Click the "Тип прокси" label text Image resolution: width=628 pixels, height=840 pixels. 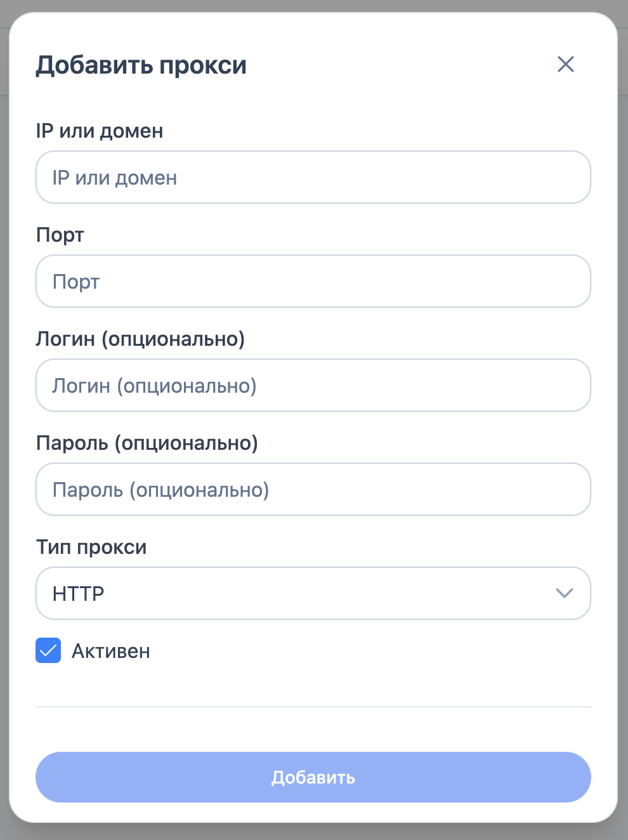91,548
